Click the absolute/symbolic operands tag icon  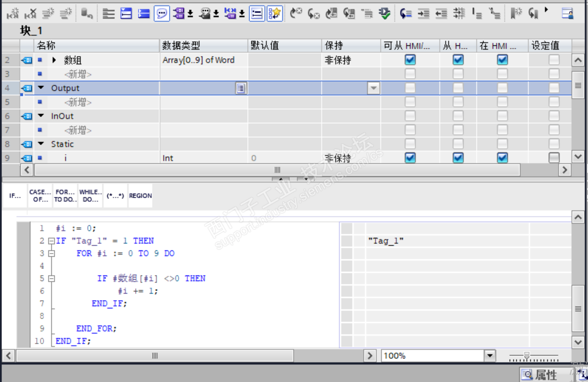(x=179, y=14)
